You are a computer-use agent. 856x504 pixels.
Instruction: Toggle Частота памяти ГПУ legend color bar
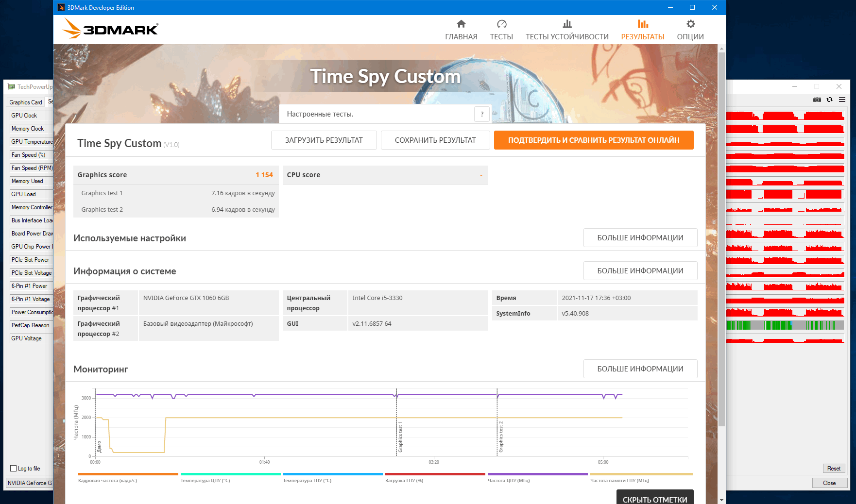point(641,474)
